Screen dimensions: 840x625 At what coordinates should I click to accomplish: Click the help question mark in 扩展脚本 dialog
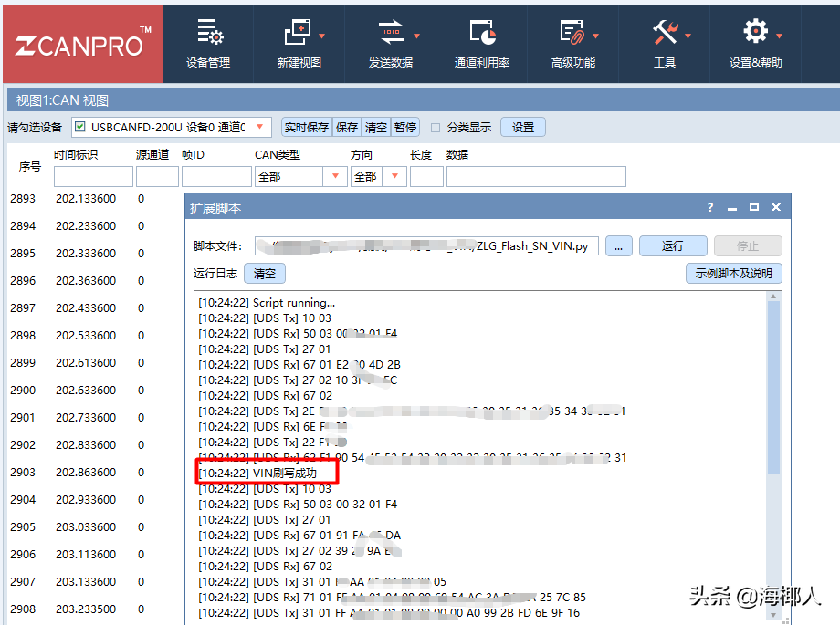pos(709,207)
